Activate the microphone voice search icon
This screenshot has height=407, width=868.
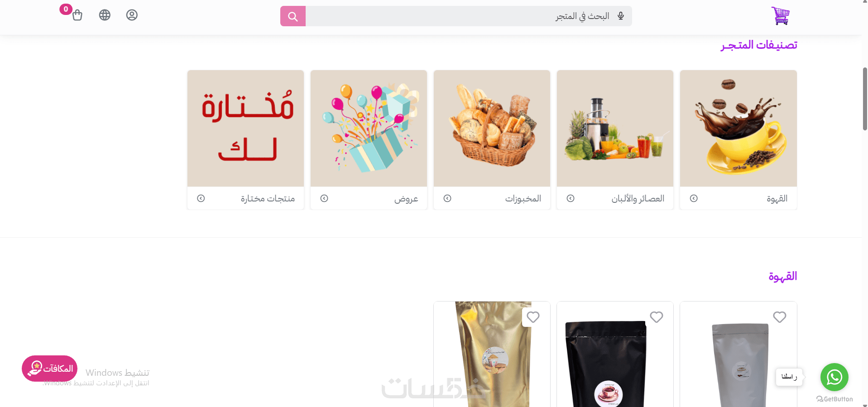(x=621, y=16)
